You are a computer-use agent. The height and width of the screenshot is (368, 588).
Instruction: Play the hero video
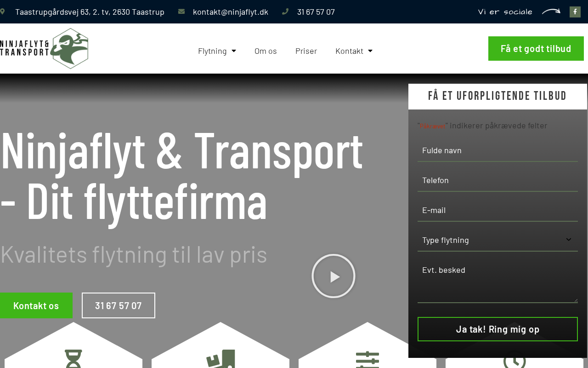[x=334, y=276]
